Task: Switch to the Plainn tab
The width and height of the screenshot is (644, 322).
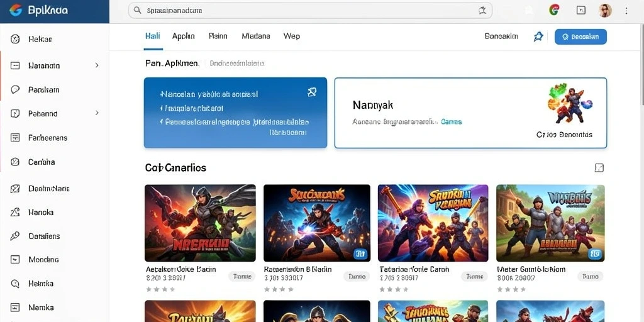Action: [x=218, y=36]
